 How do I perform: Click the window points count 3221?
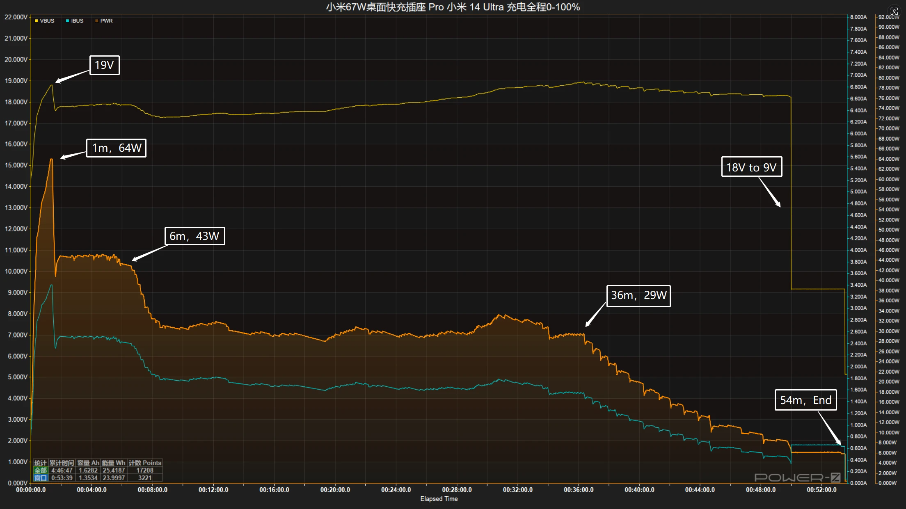pos(144,478)
